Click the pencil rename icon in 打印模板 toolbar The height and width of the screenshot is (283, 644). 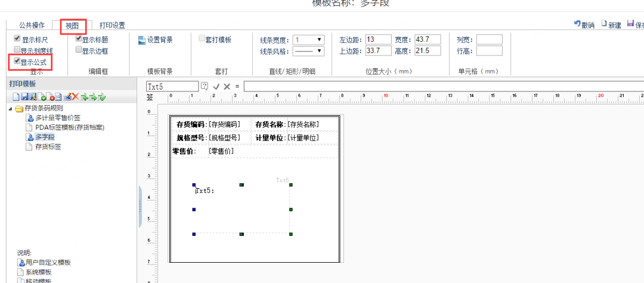(67, 97)
